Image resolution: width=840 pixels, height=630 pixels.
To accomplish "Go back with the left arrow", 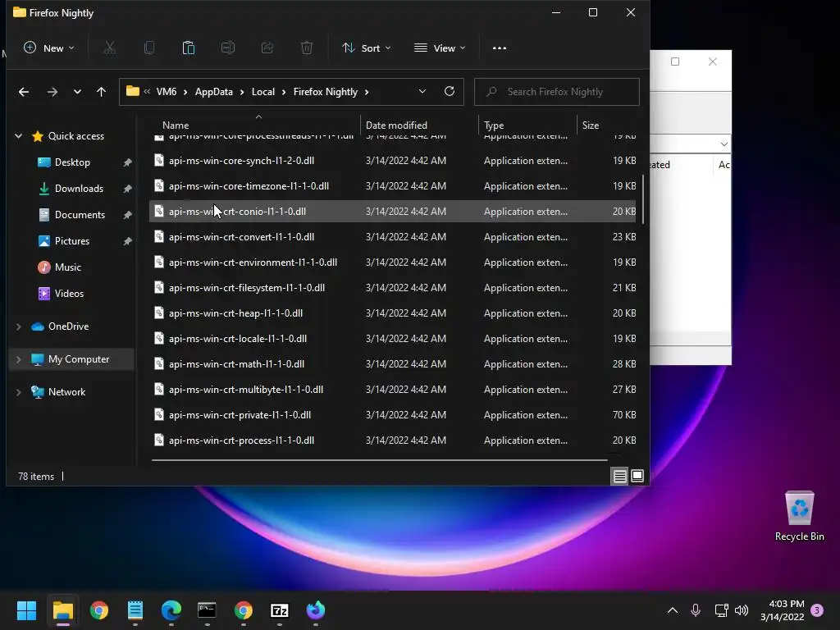I will tap(24, 92).
